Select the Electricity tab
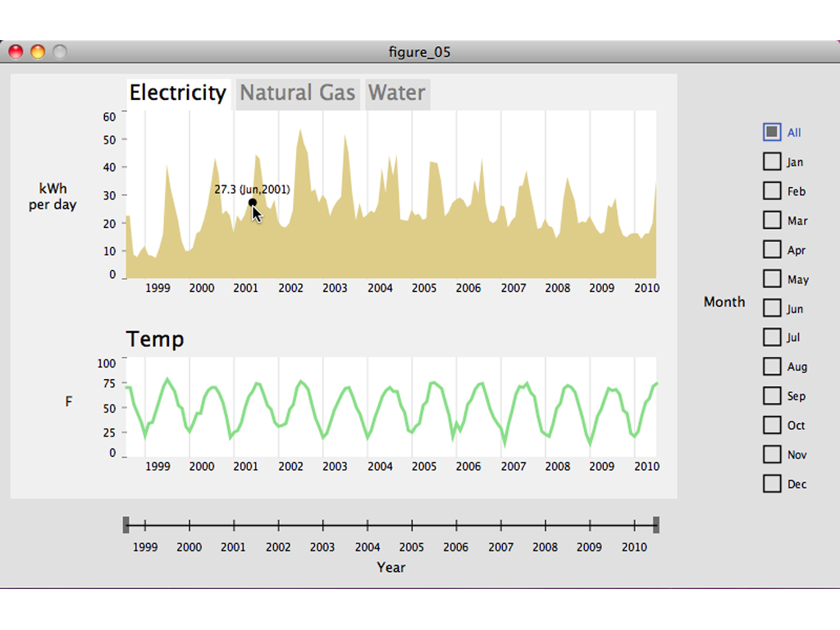The image size is (840, 630). [x=178, y=94]
